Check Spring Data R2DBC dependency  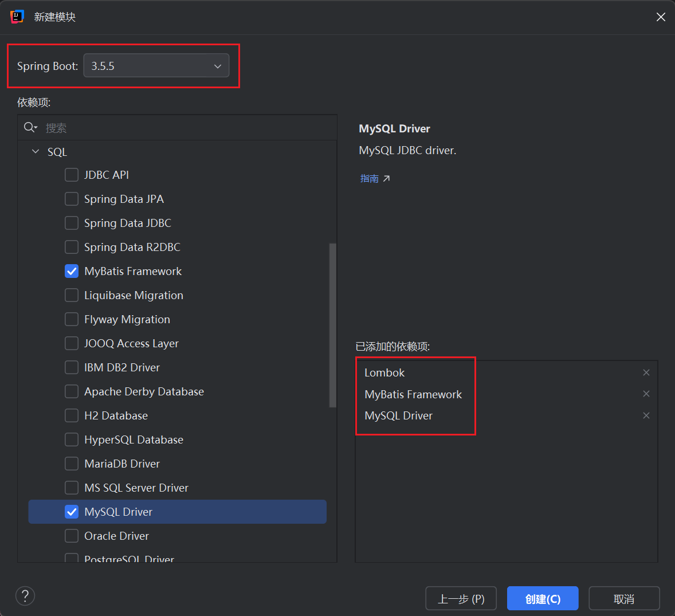click(x=72, y=247)
